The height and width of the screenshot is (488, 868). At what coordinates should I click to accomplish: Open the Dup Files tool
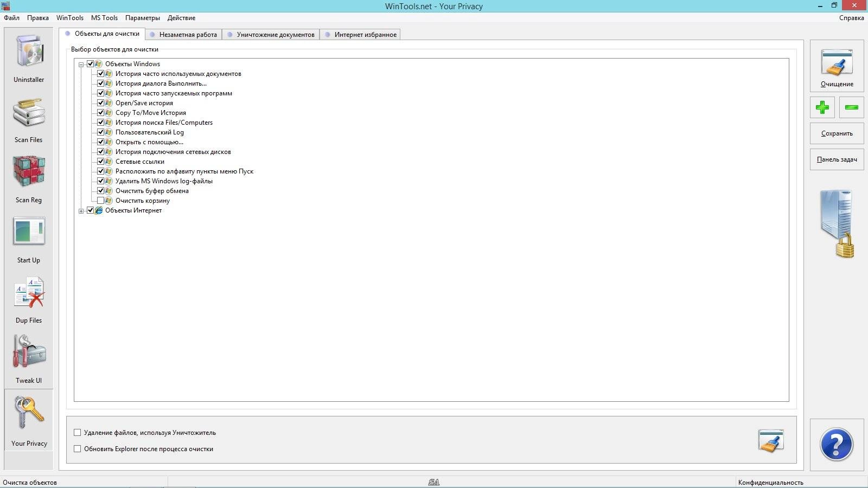29,299
